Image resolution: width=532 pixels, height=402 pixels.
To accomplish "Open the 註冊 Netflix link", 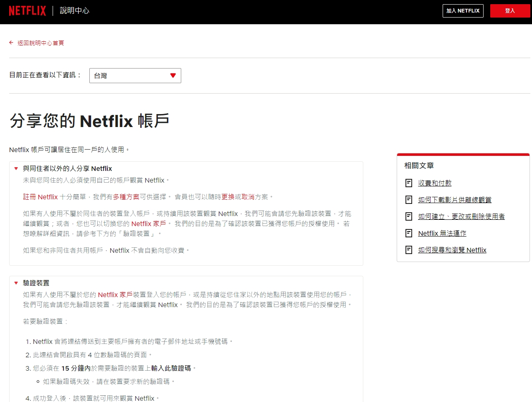I will coord(41,197).
